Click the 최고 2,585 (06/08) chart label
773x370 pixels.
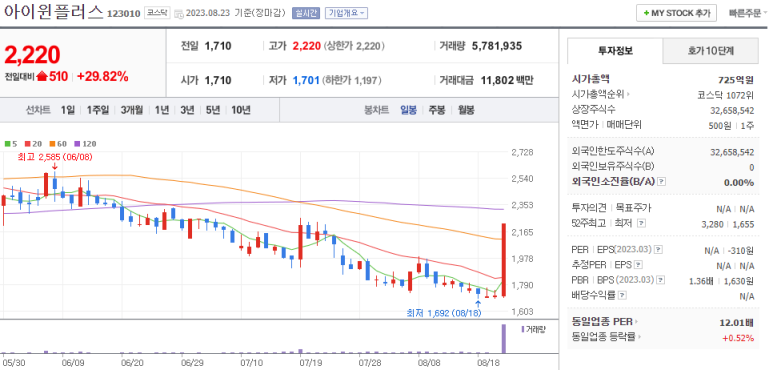click(x=54, y=157)
